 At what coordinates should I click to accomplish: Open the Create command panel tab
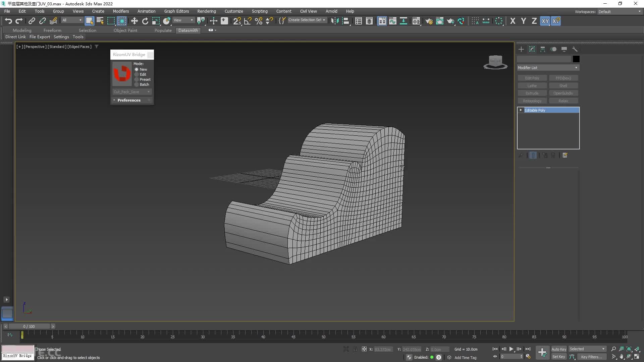tap(521, 49)
